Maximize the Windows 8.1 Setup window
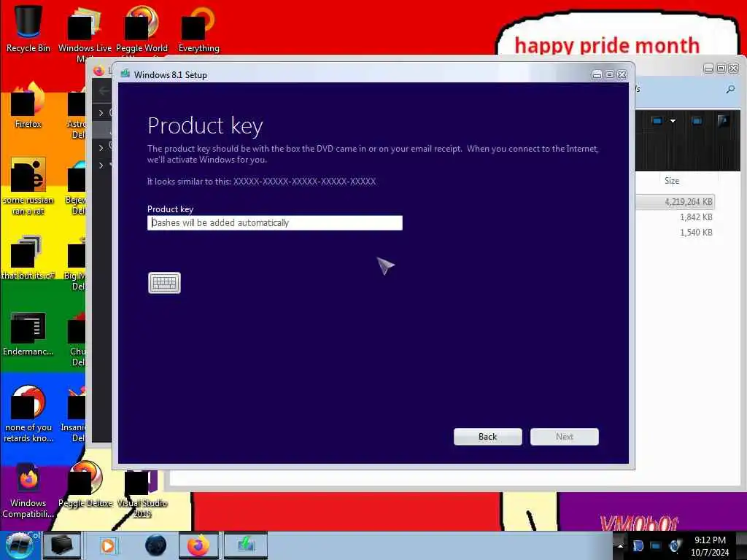Viewport: 747px width, 560px height. [x=609, y=75]
